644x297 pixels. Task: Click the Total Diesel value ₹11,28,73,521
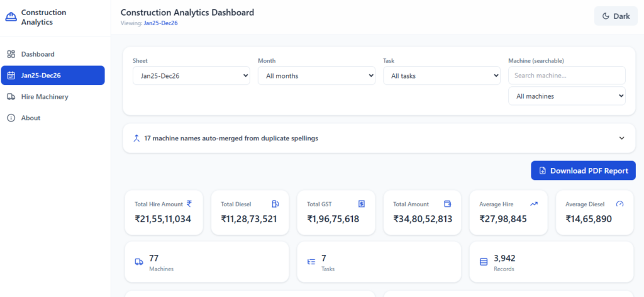pos(249,219)
